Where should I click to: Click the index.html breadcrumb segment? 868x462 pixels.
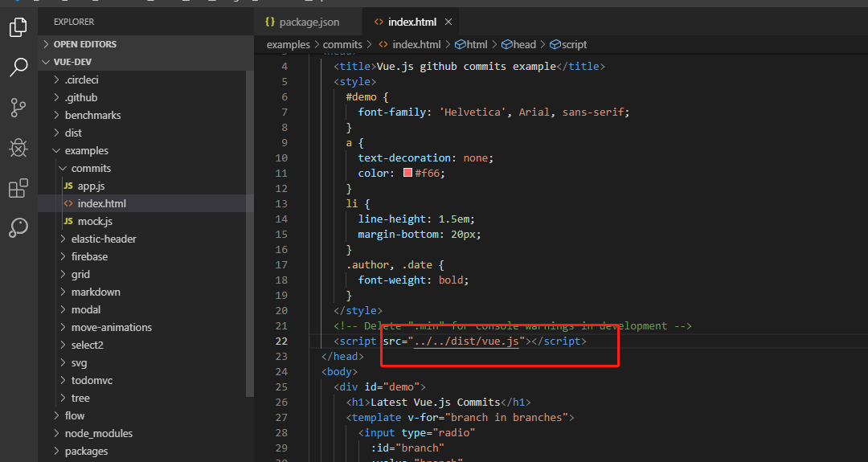[x=416, y=45]
